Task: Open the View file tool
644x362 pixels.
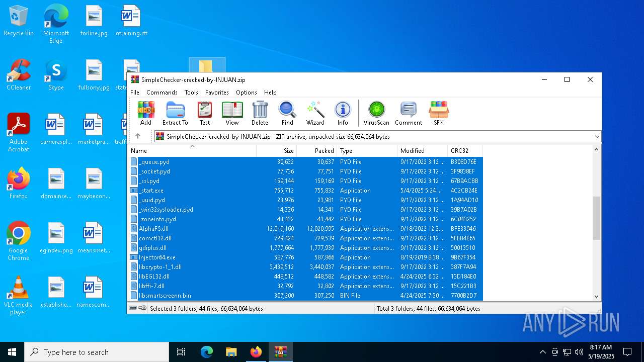Action: pyautogui.click(x=232, y=113)
